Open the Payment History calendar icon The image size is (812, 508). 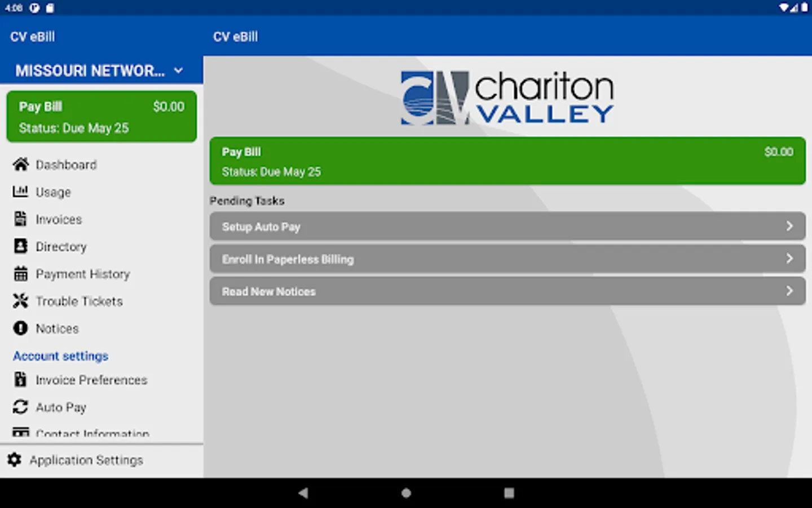tap(20, 274)
